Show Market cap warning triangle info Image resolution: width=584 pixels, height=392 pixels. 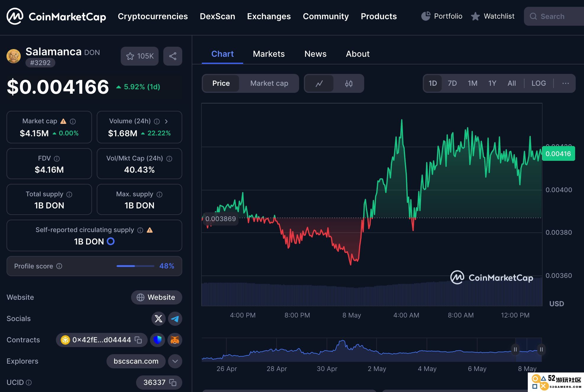click(63, 121)
